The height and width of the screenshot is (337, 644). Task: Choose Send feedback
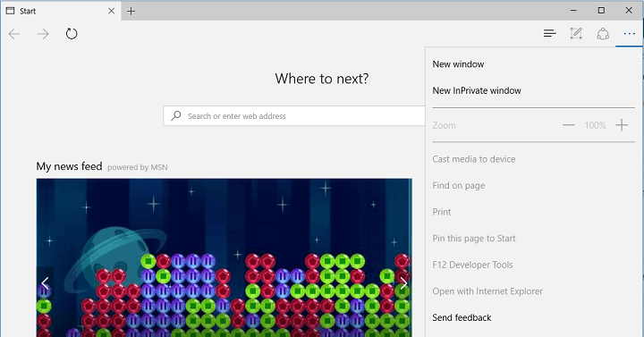coord(462,317)
